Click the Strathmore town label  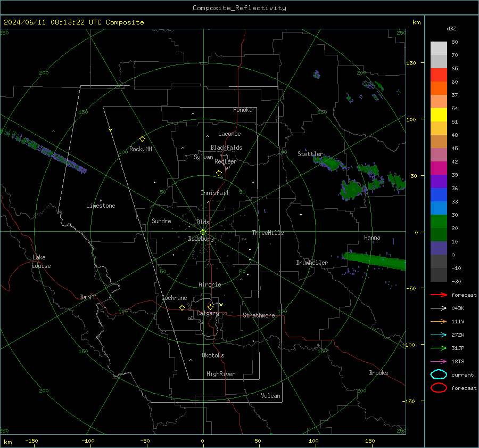tap(259, 315)
